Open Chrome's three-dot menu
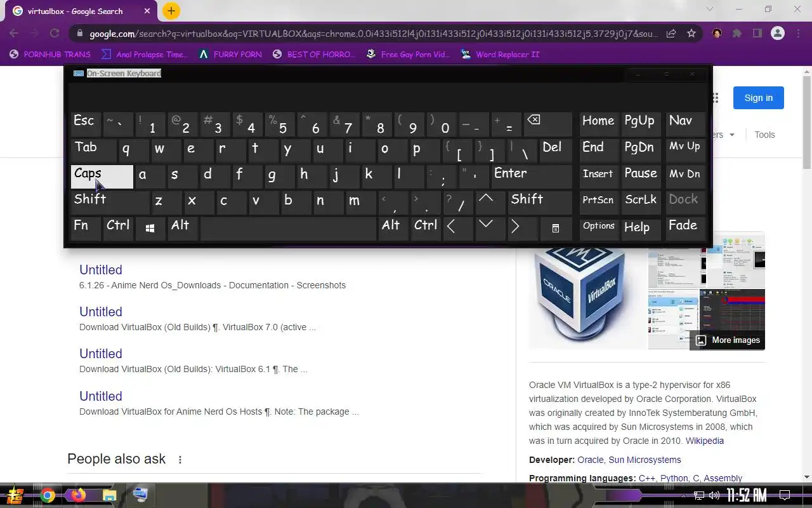 (x=797, y=33)
